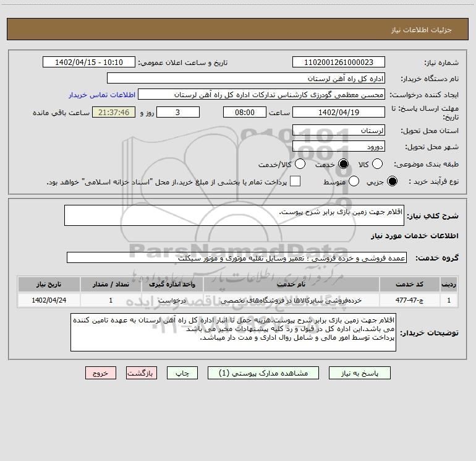This screenshot has width=476, height=461.
Task: Click the شرح کلی نیاز description box
Action: tap(234, 215)
